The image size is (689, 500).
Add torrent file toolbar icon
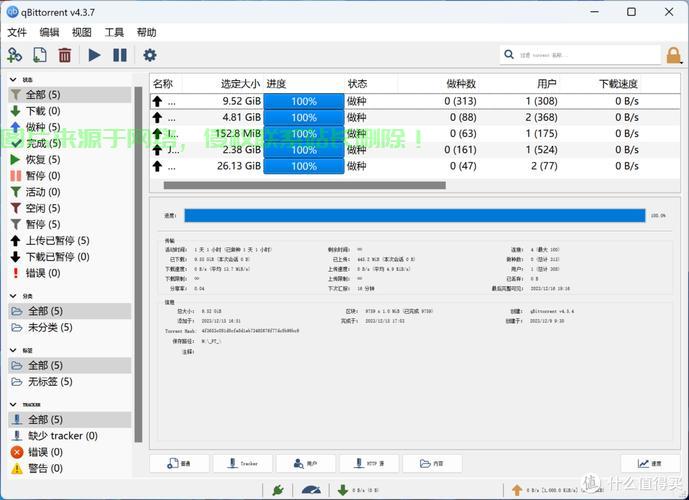pyautogui.click(x=40, y=55)
